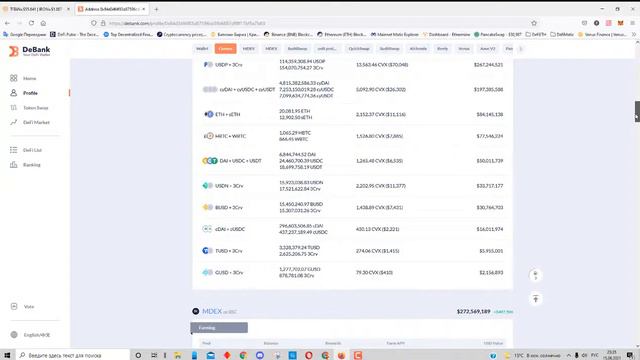
Task: Click the DeBank logo
Action: pyautogui.click(x=30, y=51)
